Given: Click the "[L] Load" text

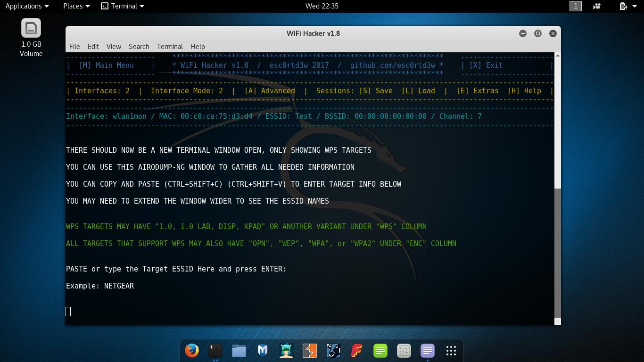Looking at the screenshot, I should (x=418, y=91).
